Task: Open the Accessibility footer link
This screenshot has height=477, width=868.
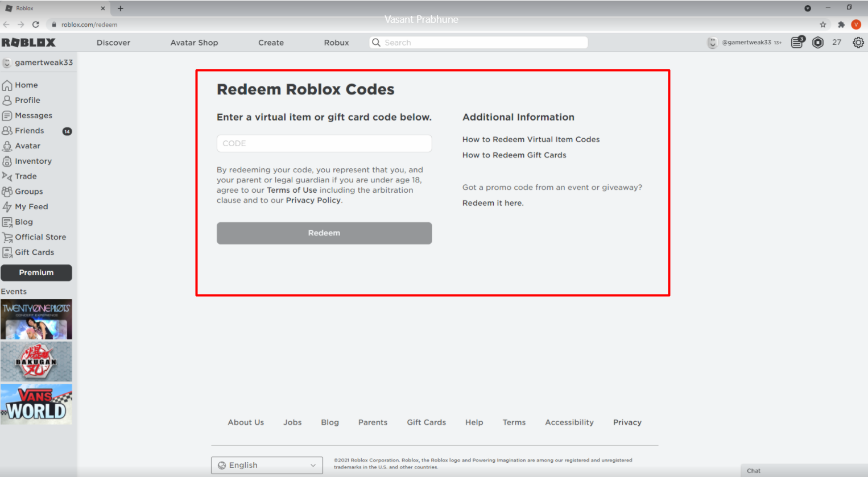Action: (569, 422)
